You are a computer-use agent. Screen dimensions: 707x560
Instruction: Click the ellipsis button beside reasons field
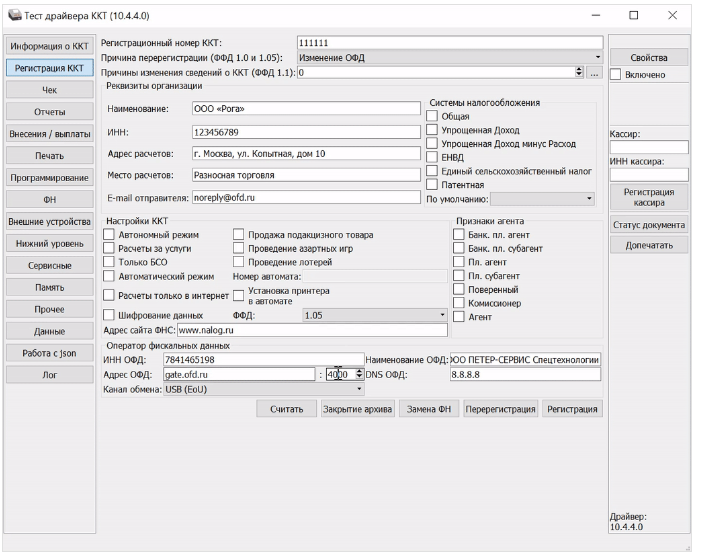click(594, 73)
